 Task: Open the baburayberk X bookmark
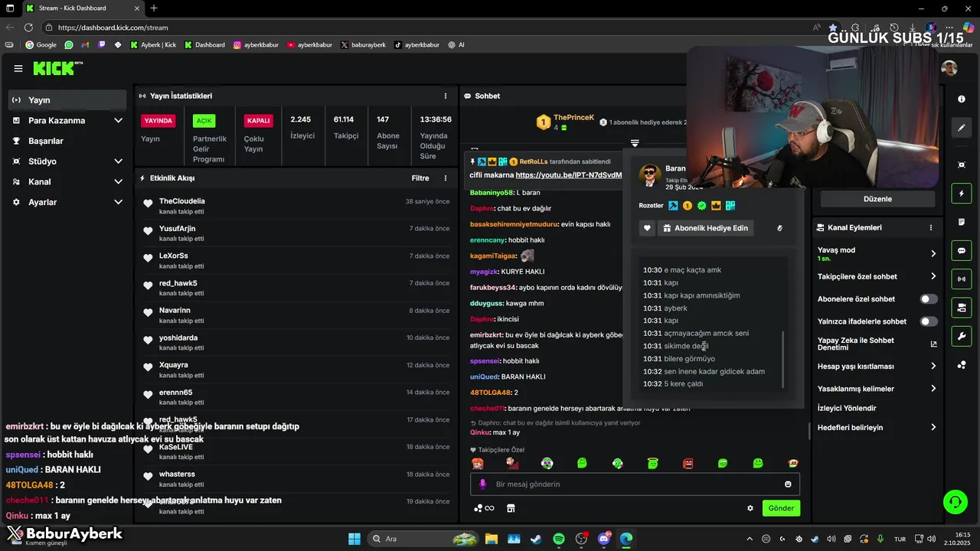tap(363, 45)
